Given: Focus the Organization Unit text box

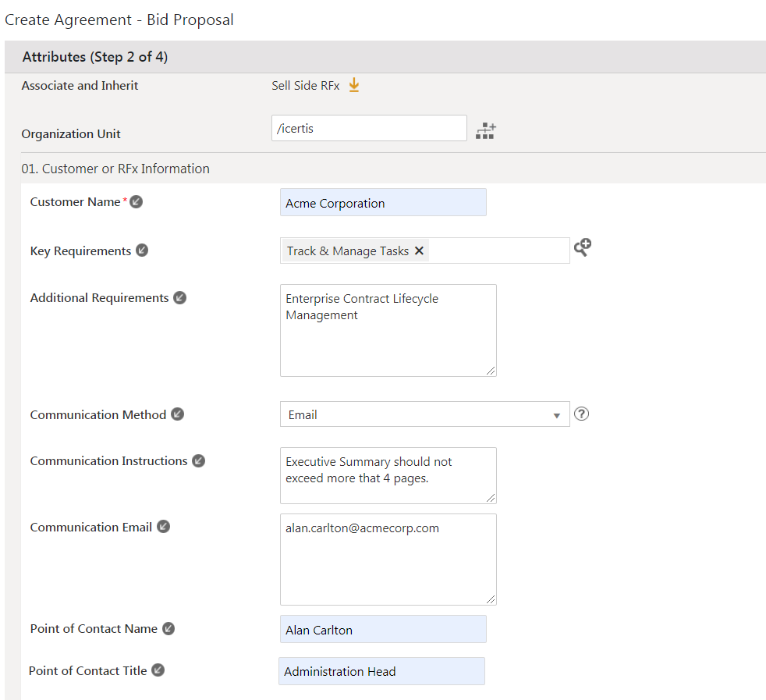Looking at the screenshot, I should coord(368,129).
